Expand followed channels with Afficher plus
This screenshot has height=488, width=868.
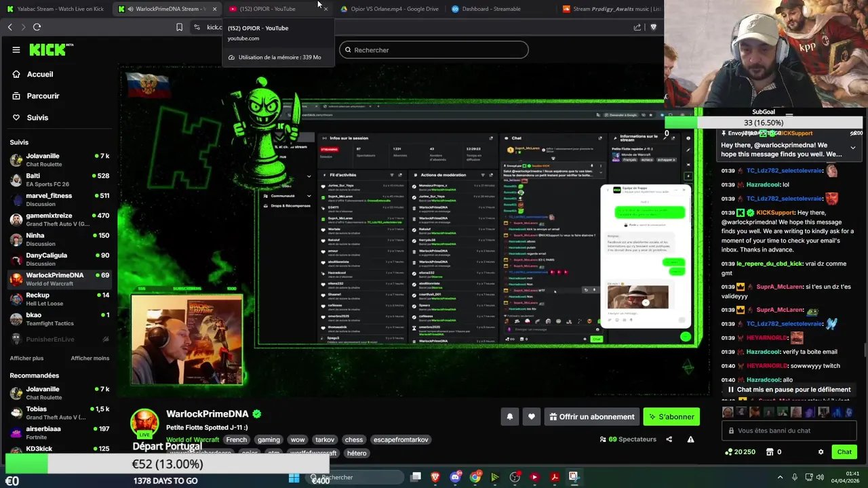point(26,358)
